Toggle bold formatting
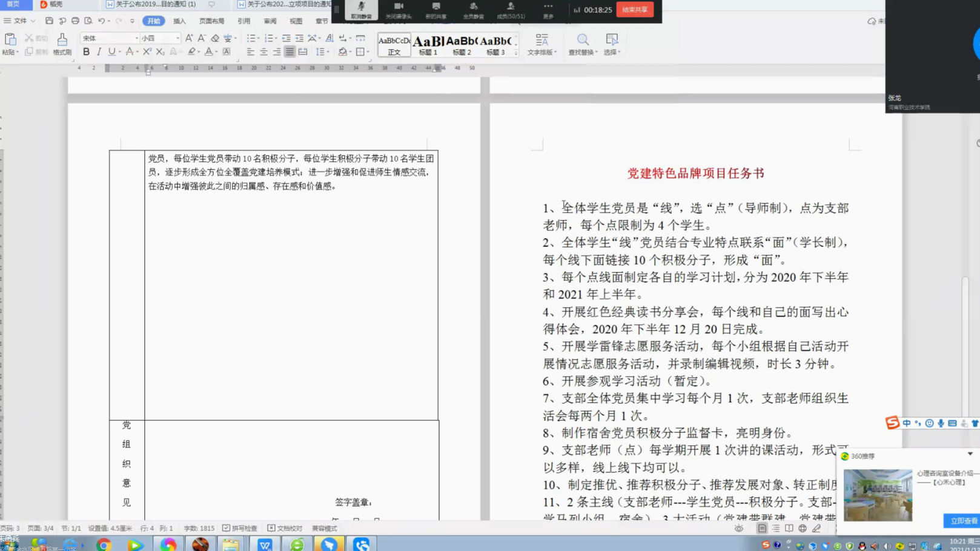This screenshot has height=551, width=980. coord(86,52)
